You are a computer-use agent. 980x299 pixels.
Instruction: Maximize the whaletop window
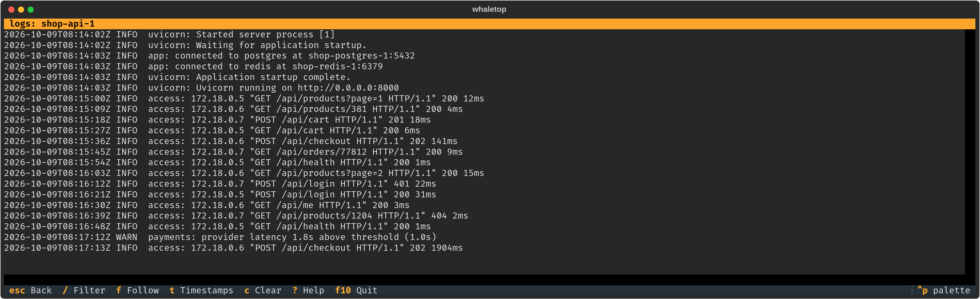(x=31, y=9)
